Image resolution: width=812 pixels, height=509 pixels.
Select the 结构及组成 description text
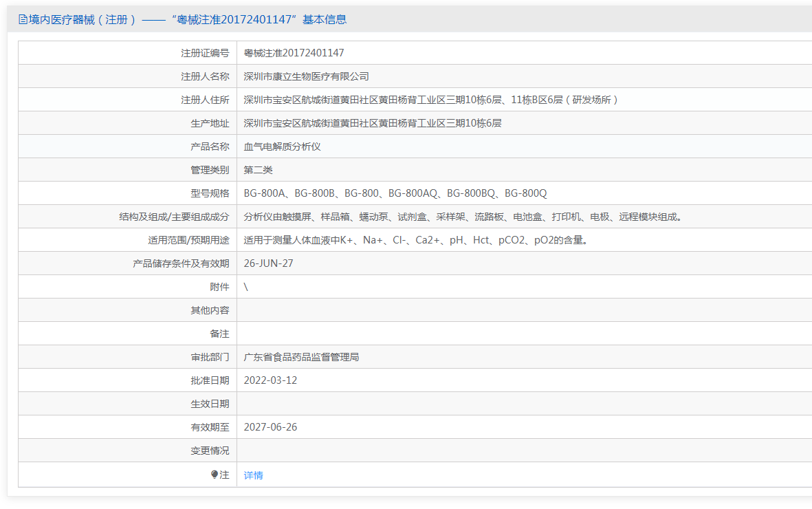click(x=463, y=217)
